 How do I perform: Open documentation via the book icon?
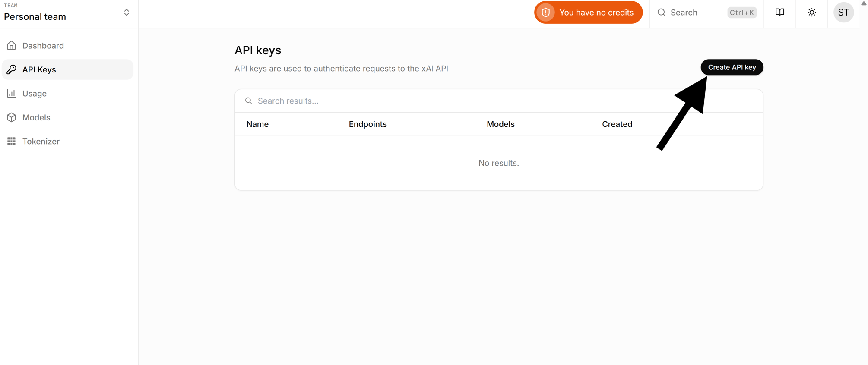(x=780, y=13)
